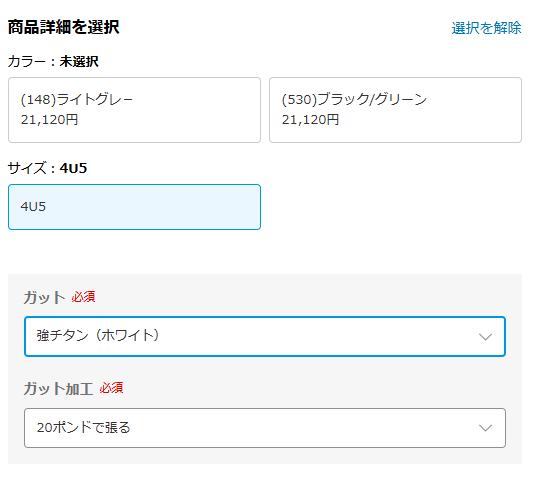Open the ガット加工 dropdown showing 20ポンドで張る

[x=265, y=428]
